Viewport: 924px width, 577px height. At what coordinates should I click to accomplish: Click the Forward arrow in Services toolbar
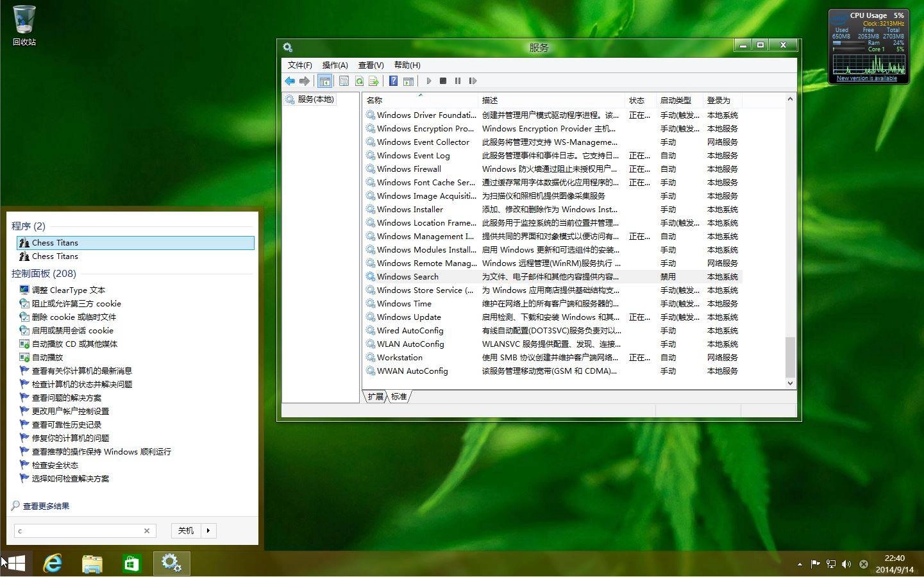click(305, 81)
